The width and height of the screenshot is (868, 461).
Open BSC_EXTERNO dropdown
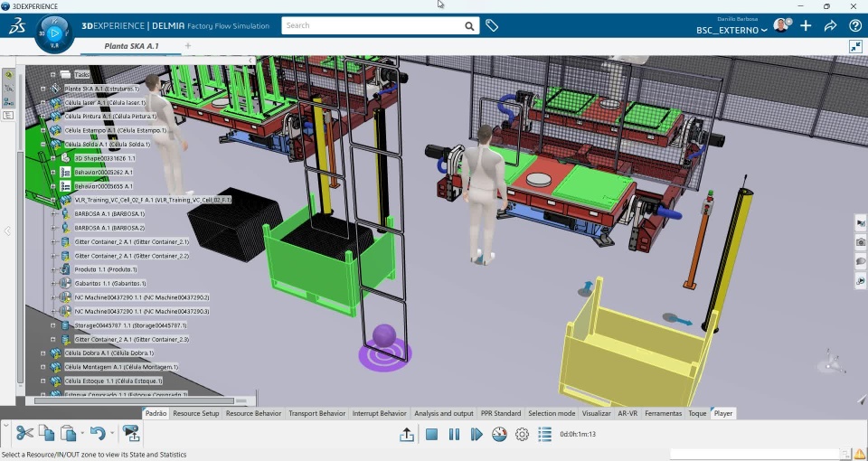click(x=731, y=31)
